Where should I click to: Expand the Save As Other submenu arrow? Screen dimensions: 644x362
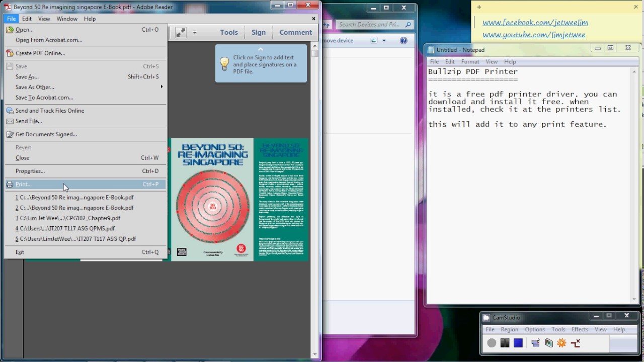tap(162, 87)
